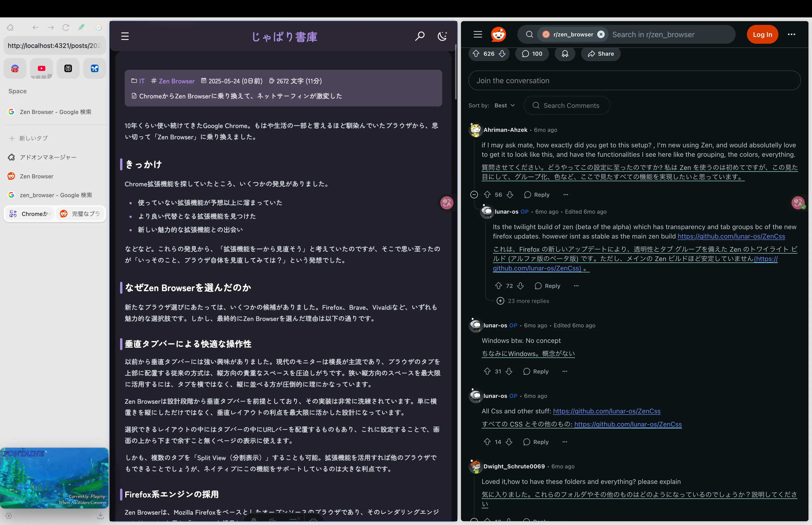Click the translate bubble on Reddit pane
The height and width of the screenshot is (525, 812).
[x=798, y=203]
